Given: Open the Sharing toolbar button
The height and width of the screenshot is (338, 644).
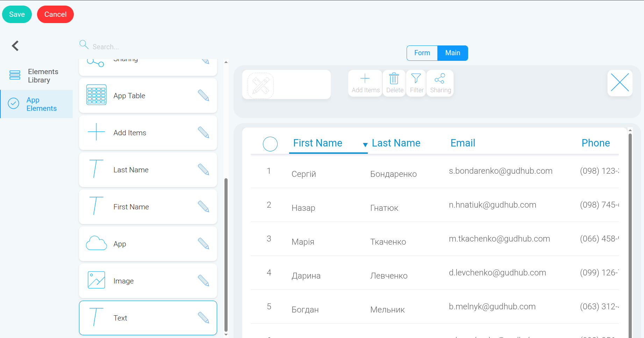Looking at the screenshot, I should 440,83.
